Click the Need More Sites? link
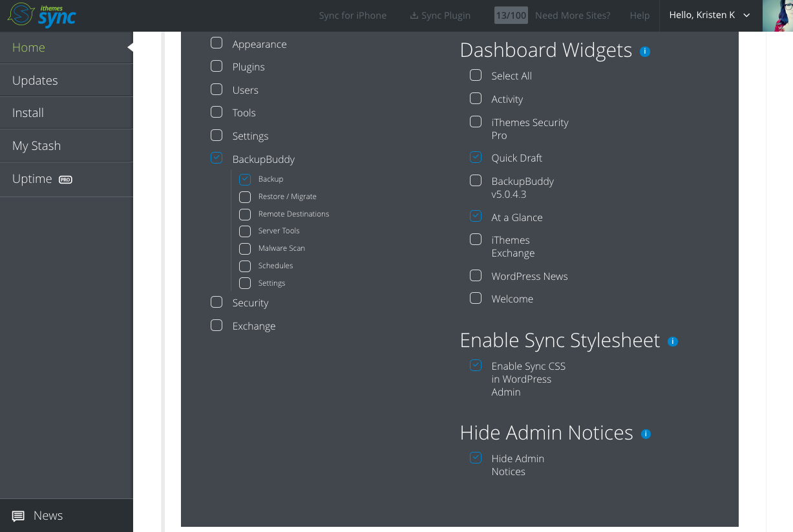793x532 pixels. [x=573, y=16]
